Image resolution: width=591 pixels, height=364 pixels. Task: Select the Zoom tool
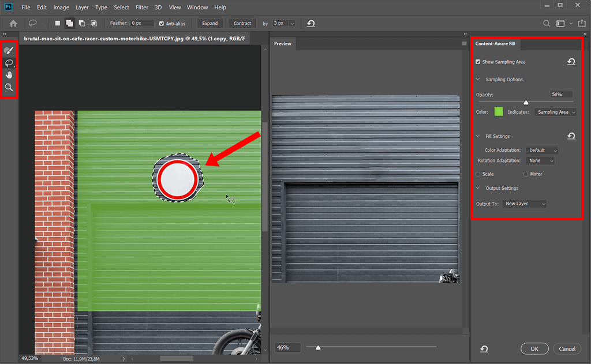tap(9, 87)
